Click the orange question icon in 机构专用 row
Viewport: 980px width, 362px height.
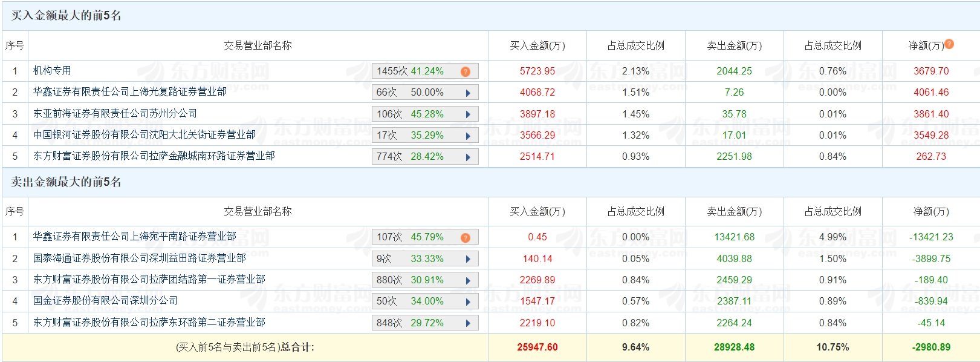465,71
